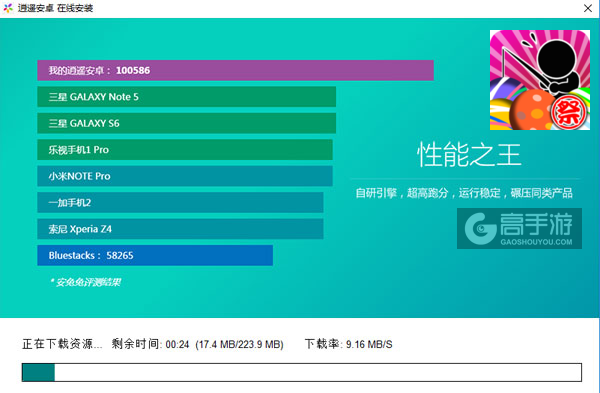This screenshot has width=600, height=393.
Task: Click the 正在下载资源 status text
Action: pos(62,344)
